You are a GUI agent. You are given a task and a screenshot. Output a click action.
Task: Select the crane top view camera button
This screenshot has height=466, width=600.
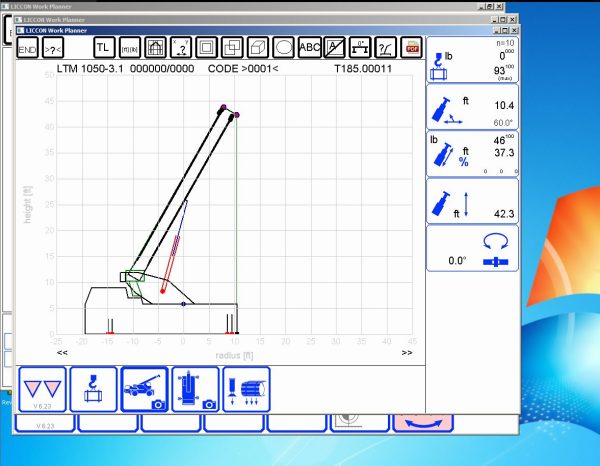(x=196, y=389)
